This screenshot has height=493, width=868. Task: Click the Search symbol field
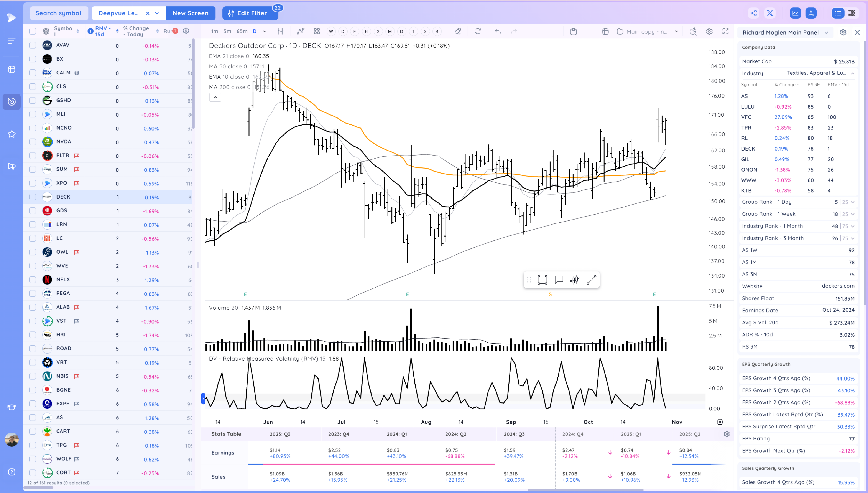(59, 13)
